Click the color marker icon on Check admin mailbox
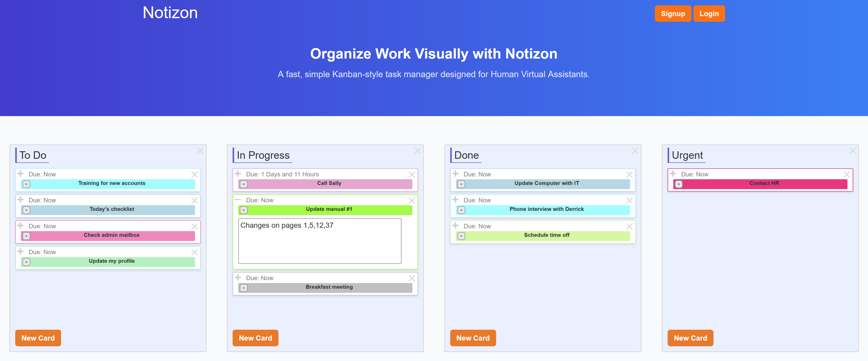 point(26,236)
